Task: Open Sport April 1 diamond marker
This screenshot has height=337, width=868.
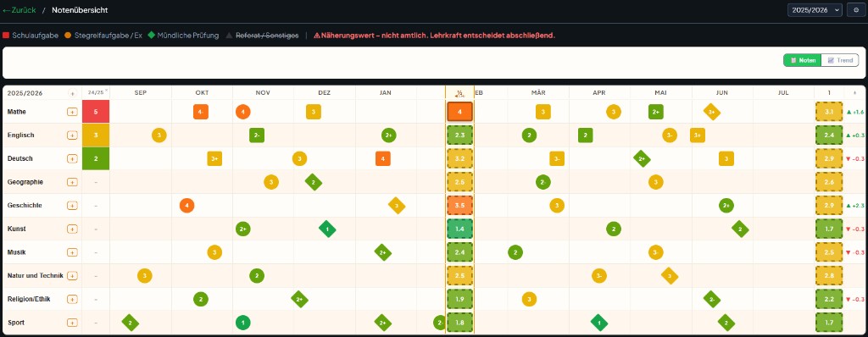Action: tap(599, 323)
